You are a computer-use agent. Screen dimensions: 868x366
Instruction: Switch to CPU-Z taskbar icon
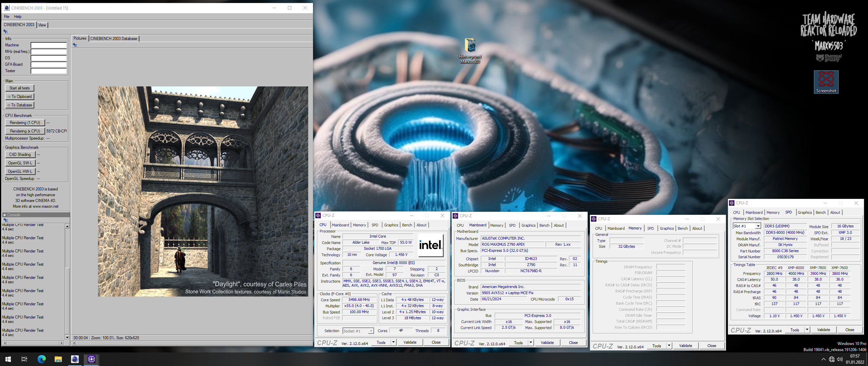pos(91,359)
